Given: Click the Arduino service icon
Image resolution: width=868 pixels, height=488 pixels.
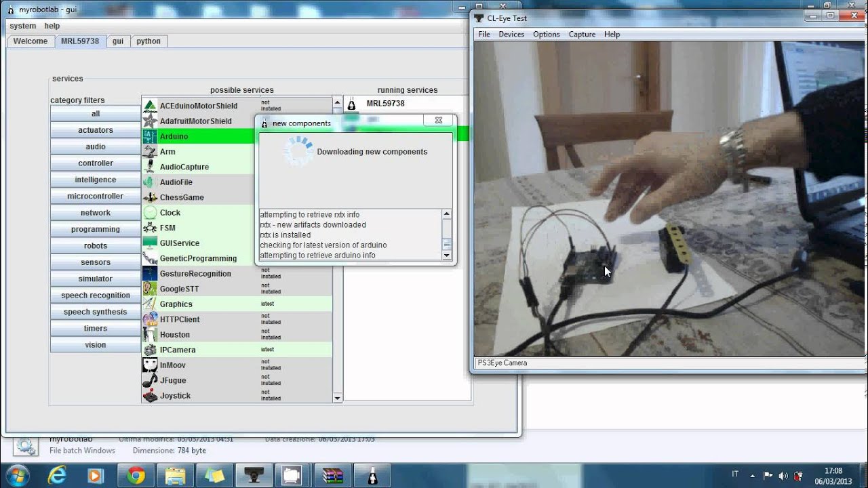Looking at the screenshot, I should [150, 136].
